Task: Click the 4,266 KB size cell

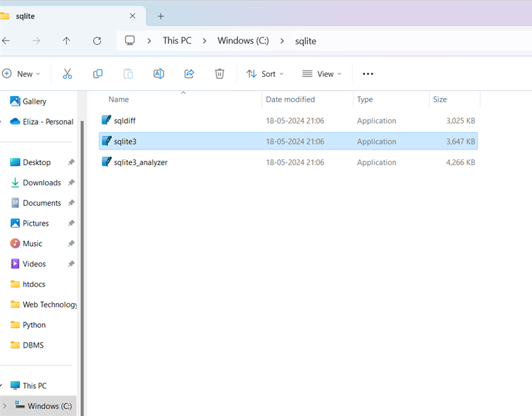Action: [x=460, y=162]
